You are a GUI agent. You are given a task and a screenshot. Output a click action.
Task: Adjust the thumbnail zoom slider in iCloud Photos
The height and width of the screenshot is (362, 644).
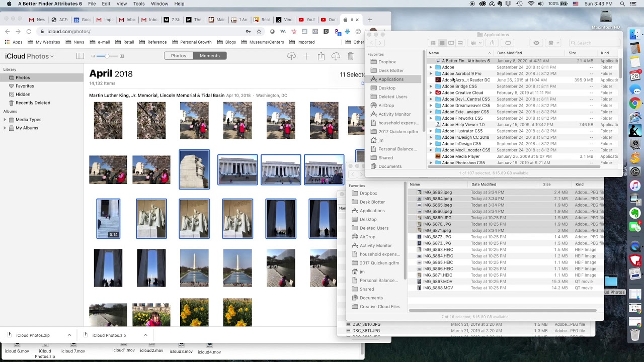coord(107,56)
